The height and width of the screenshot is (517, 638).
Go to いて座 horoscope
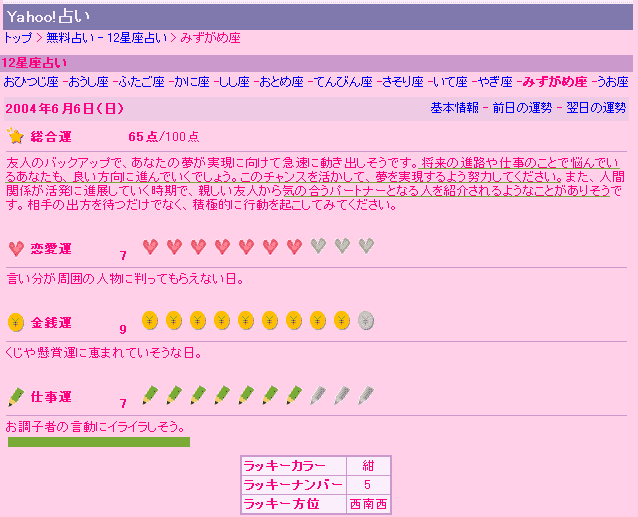coord(450,82)
